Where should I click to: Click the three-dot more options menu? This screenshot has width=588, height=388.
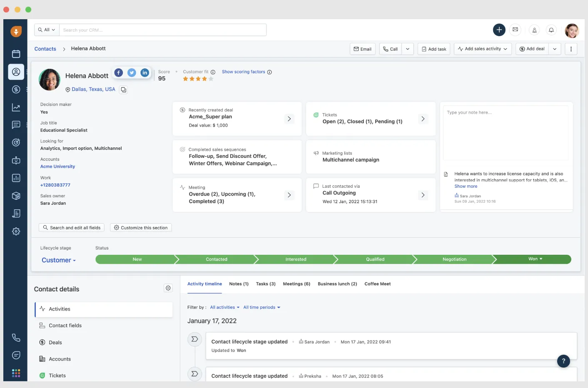coord(571,49)
